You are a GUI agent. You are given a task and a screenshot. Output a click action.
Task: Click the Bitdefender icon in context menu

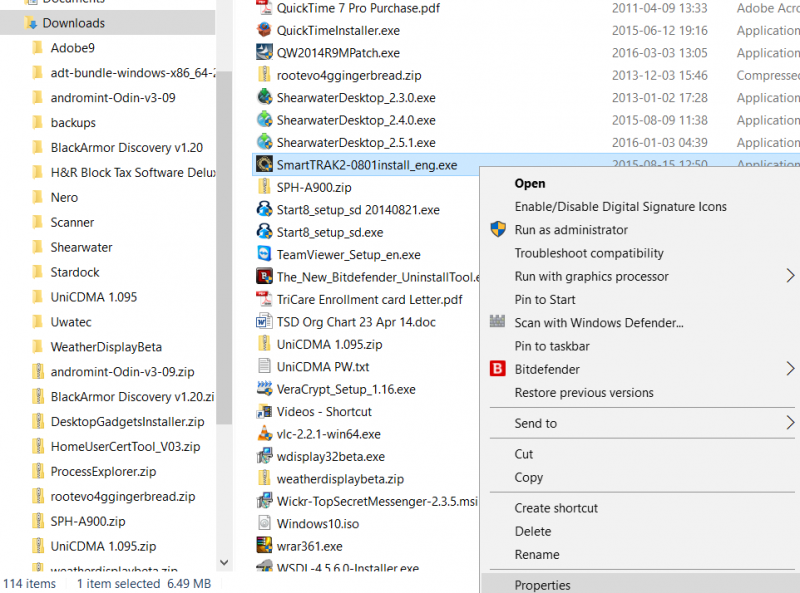click(x=497, y=369)
